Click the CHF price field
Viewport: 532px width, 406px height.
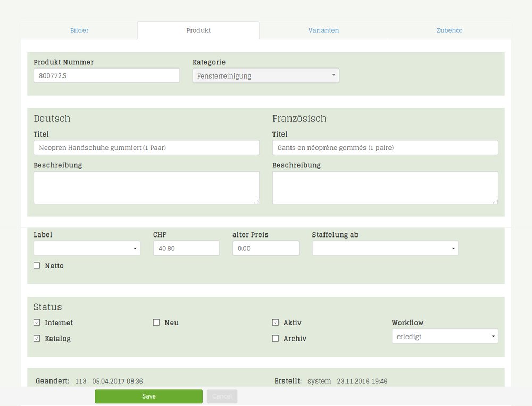186,248
